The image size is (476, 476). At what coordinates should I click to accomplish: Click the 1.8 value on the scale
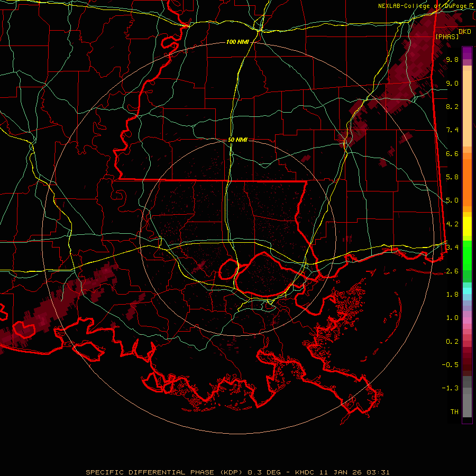pos(452,295)
